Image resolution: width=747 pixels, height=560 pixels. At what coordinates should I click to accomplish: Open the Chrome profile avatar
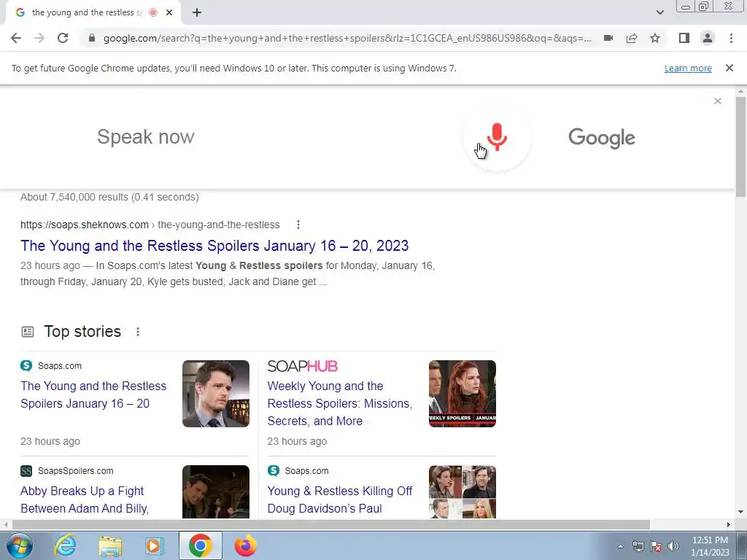708,38
